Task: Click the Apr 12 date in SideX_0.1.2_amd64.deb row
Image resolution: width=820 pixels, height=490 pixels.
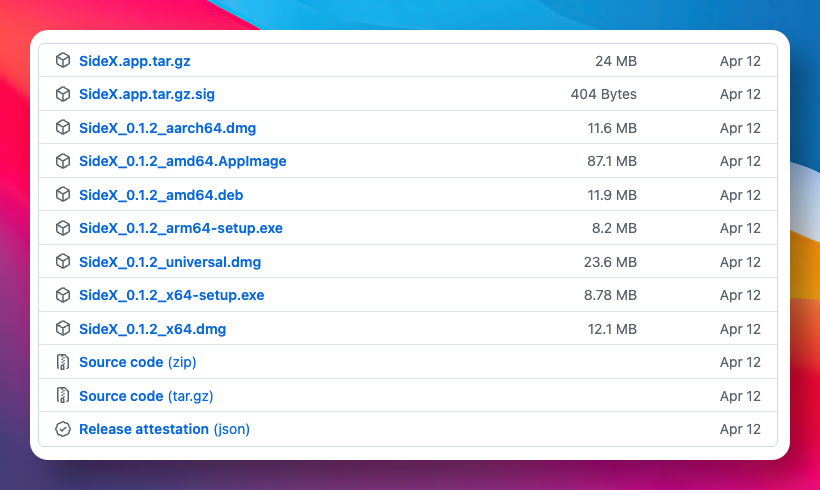Action: tap(740, 195)
